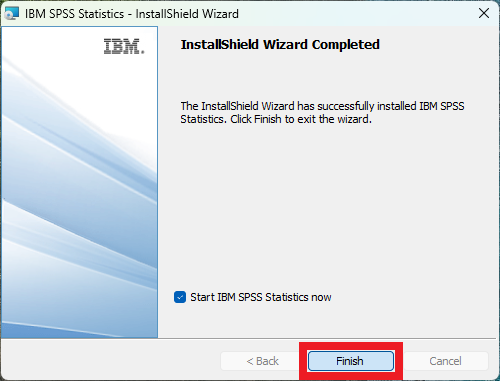Click the blue checkmark inside the checkbox
Screen dimensions: 500x381
click(x=180, y=297)
